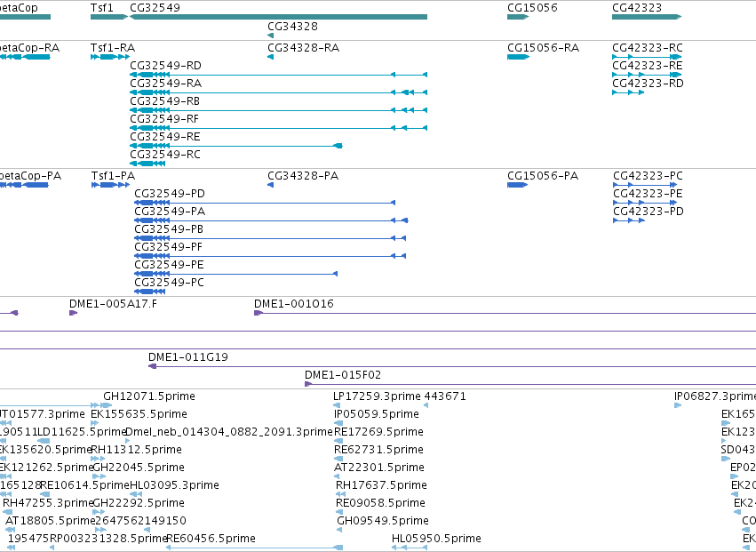Click the DME1-001O16 clone label
Screen dimensions: 756x552
pos(294,304)
